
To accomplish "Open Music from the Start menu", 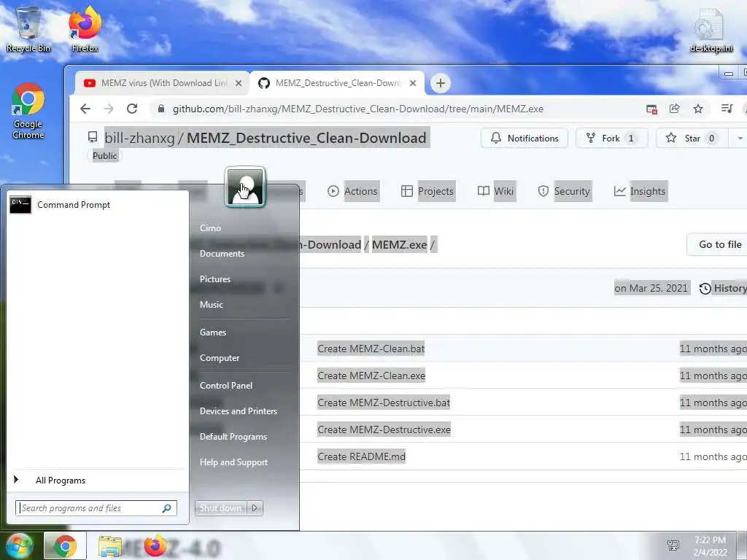I will (x=211, y=305).
